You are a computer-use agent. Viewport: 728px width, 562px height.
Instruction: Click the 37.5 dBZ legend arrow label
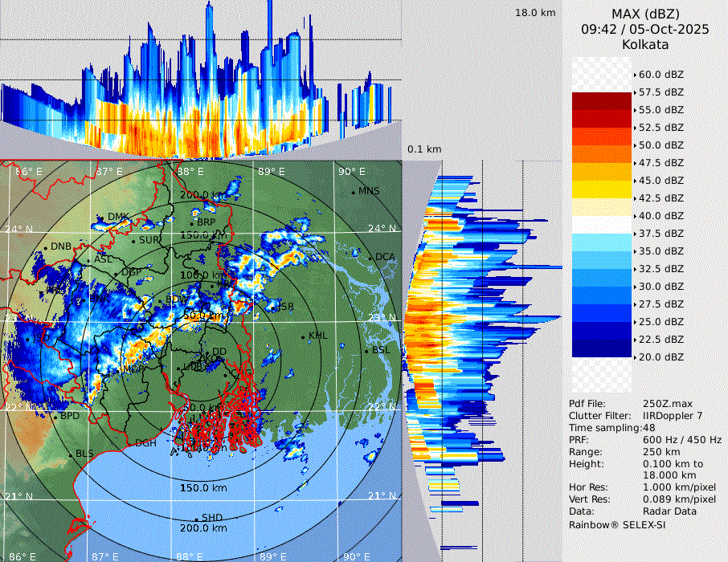pos(661,233)
